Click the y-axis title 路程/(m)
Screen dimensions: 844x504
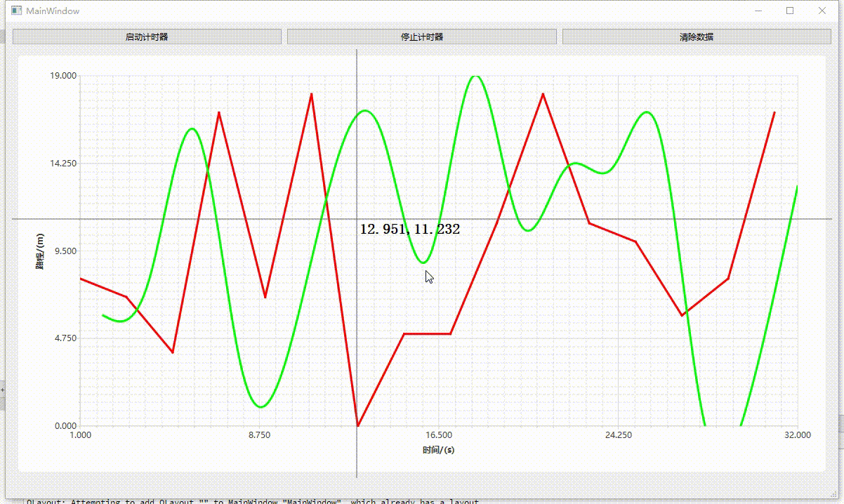coord(41,251)
